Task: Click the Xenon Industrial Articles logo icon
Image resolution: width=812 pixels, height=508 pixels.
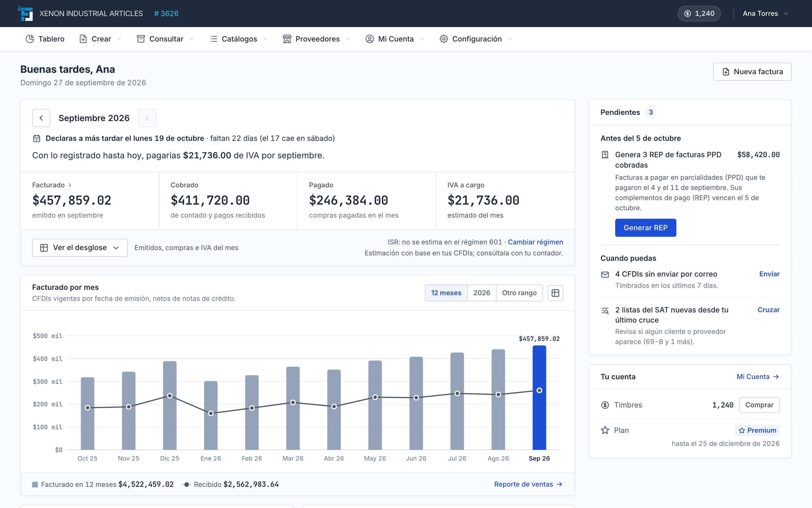Action: point(25,14)
